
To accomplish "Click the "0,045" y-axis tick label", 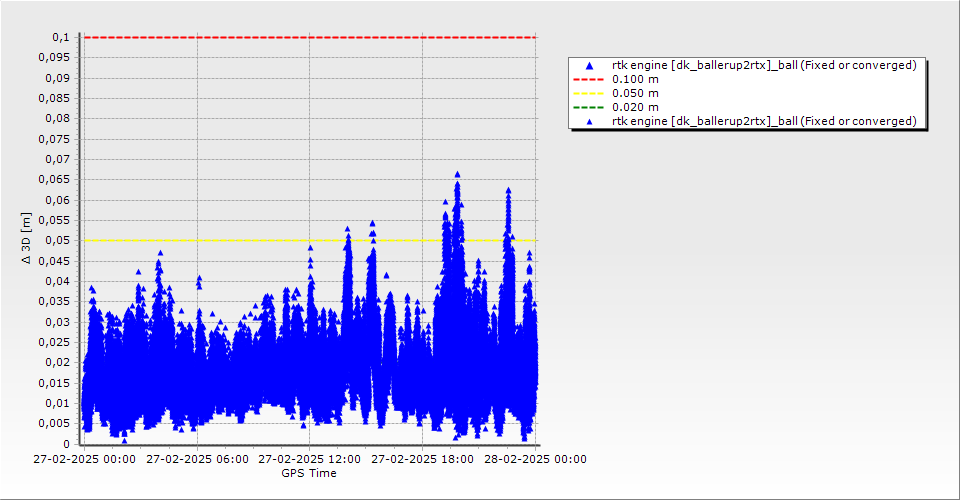I will click(x=54, y=261).
